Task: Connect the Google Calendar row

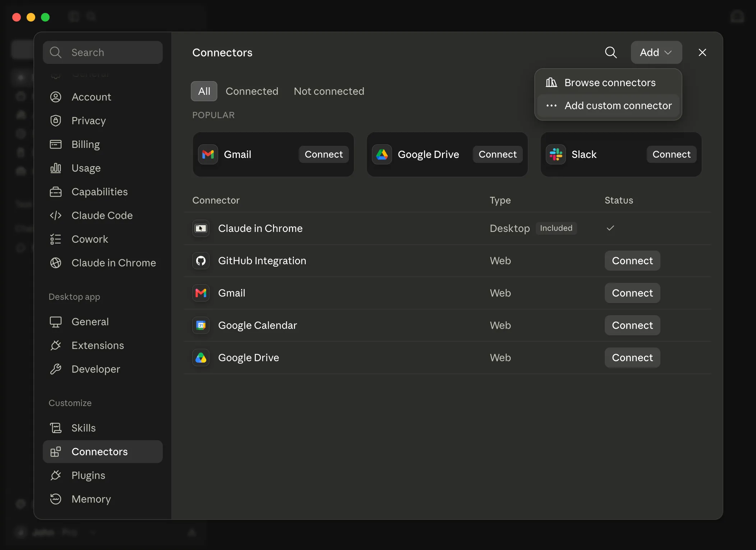Action: (x=632, y=325)
